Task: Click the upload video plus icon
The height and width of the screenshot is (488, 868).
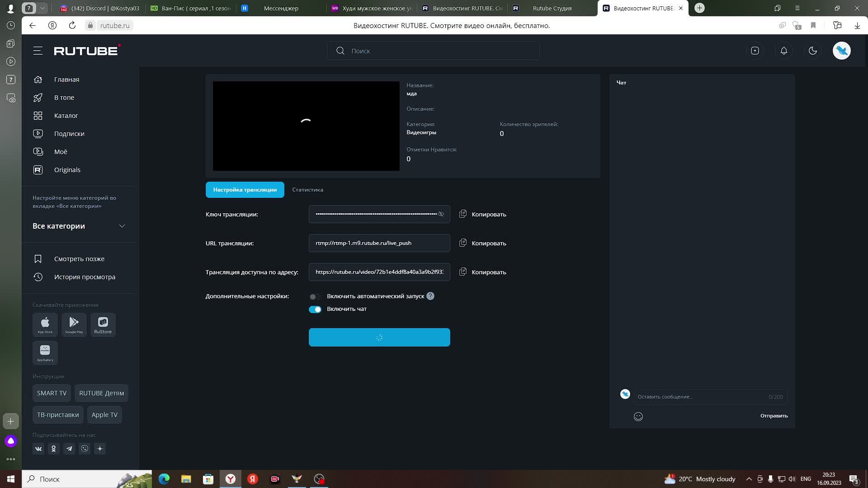Action: point(755,51)
